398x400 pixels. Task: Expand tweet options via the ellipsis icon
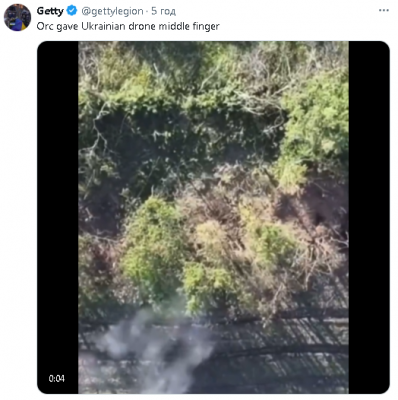click(384, 10)
